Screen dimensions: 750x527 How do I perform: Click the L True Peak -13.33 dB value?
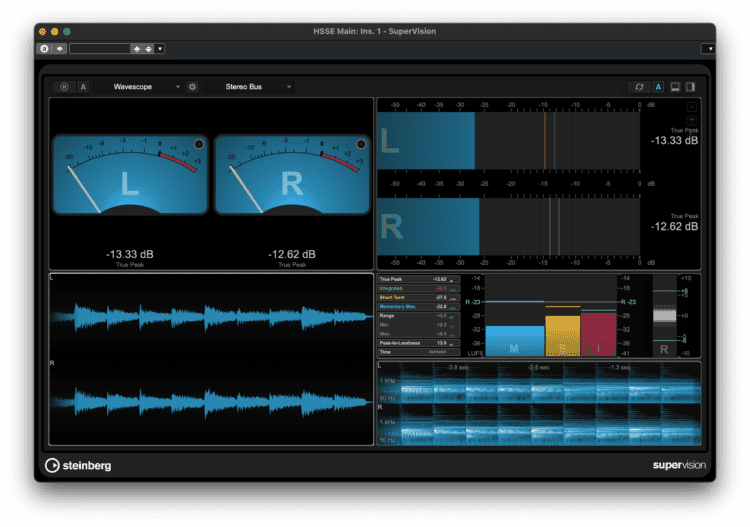click(674, 141)
